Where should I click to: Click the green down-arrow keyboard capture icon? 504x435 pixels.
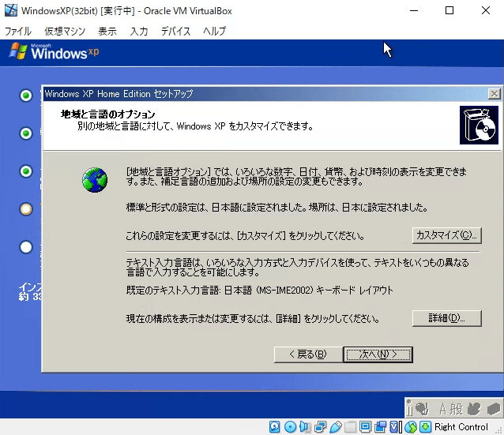(x=426, y=426)
